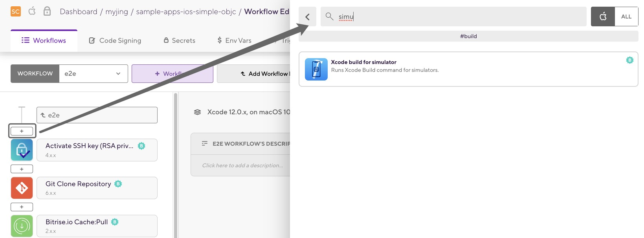Switch to the Secrets tab
The image size is (644, 238).
coord(180,40)
